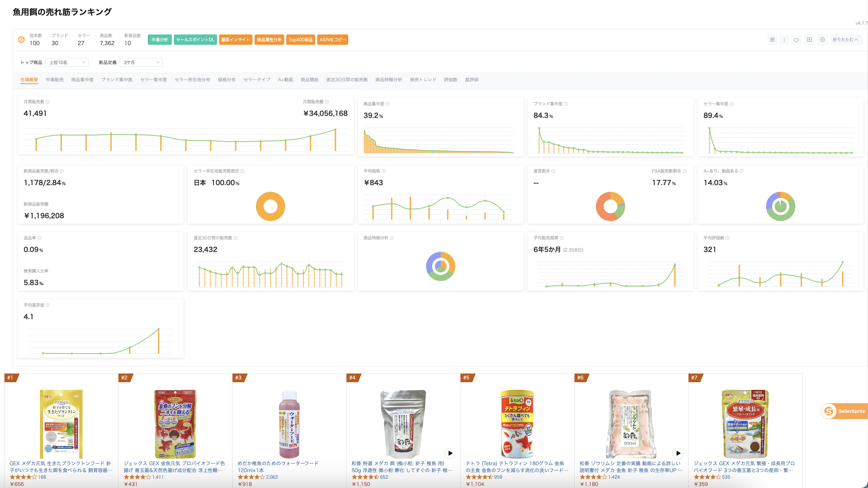Viewport: 868px width, 488px height.
Task: Click the FBA販売数割合 value 17.77%
Action: coord(664,183)
